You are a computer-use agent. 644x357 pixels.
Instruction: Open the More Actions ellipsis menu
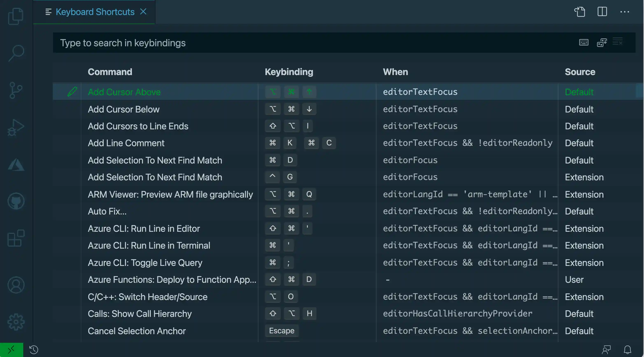click(625, 12)
